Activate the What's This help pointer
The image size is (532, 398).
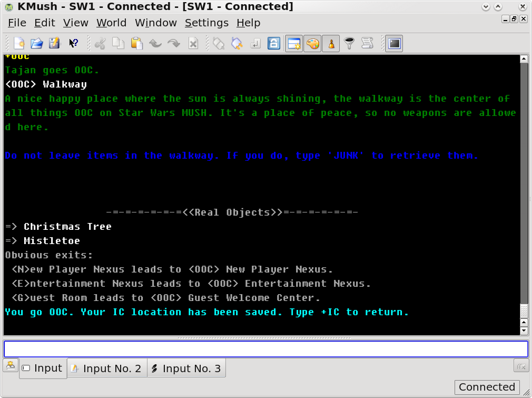click(73, 43)
